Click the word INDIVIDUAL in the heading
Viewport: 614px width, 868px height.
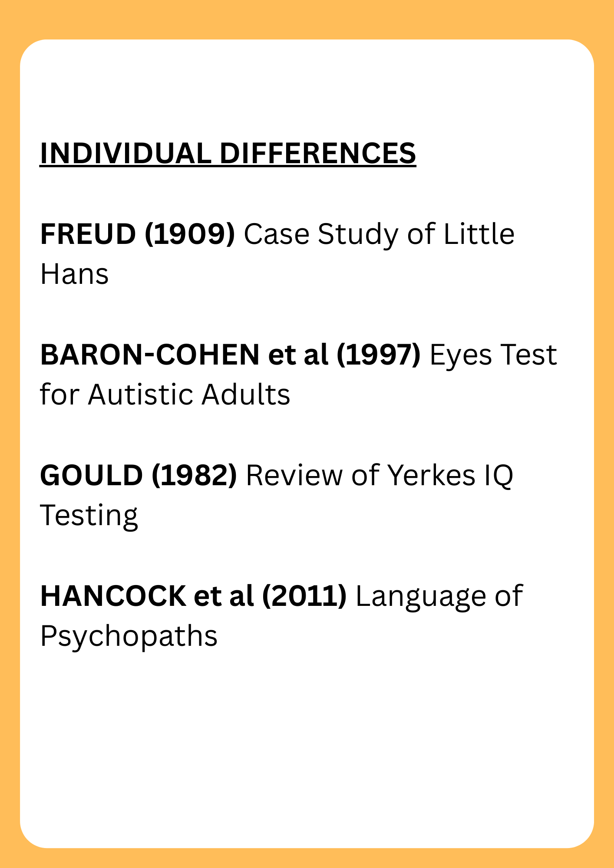click(125, 153)
